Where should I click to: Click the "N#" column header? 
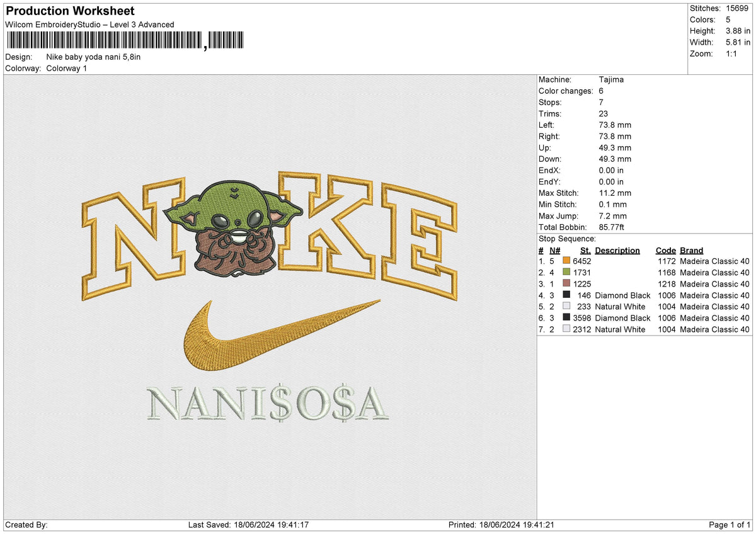point(554,250)
